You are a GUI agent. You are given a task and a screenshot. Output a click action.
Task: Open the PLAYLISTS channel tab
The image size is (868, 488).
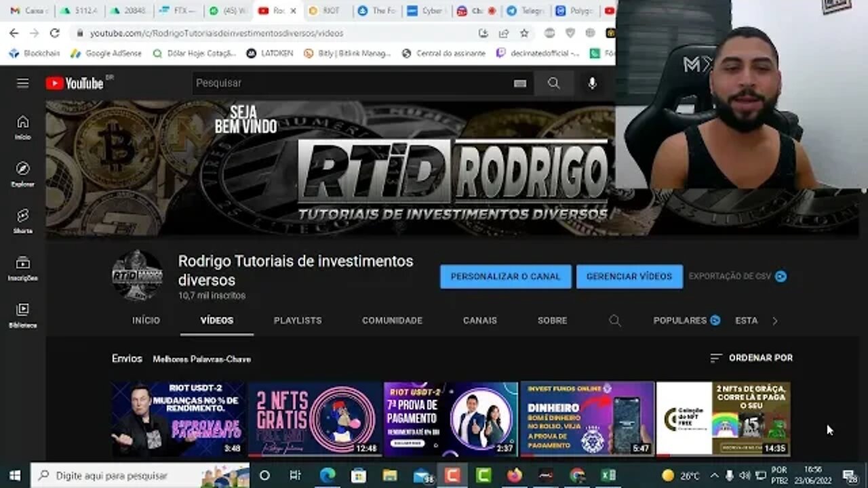(x=298, y=321)
